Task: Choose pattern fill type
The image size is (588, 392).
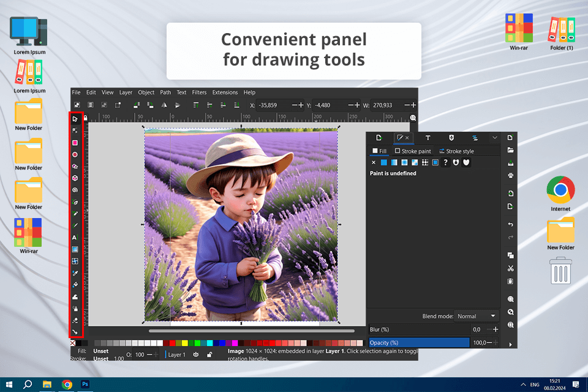Action: (x=425, y=162)
